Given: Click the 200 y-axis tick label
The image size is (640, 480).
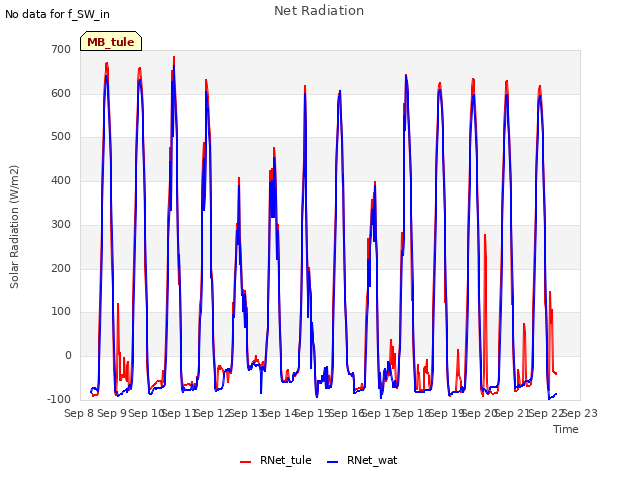Looking at the screenshot, I should click(x=61, y=269).
